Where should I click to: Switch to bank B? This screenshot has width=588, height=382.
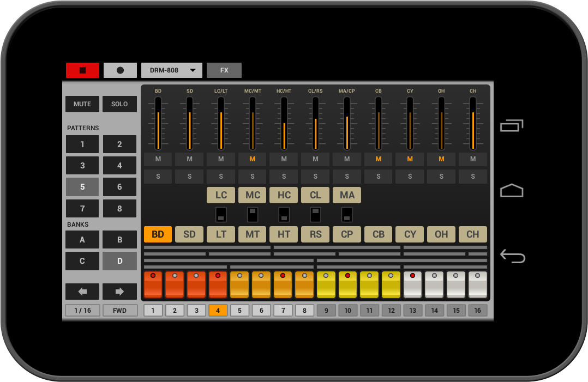point(119,240)
